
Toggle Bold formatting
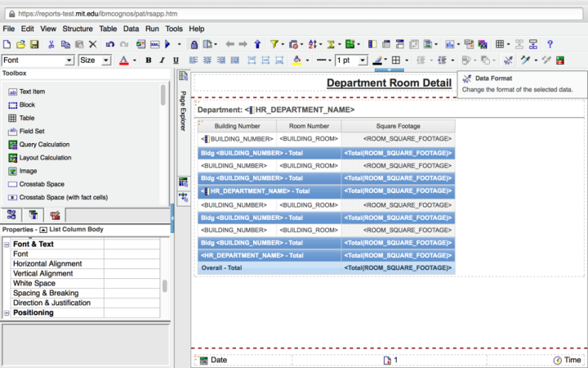pyautogui.click(x=149, y=61)
